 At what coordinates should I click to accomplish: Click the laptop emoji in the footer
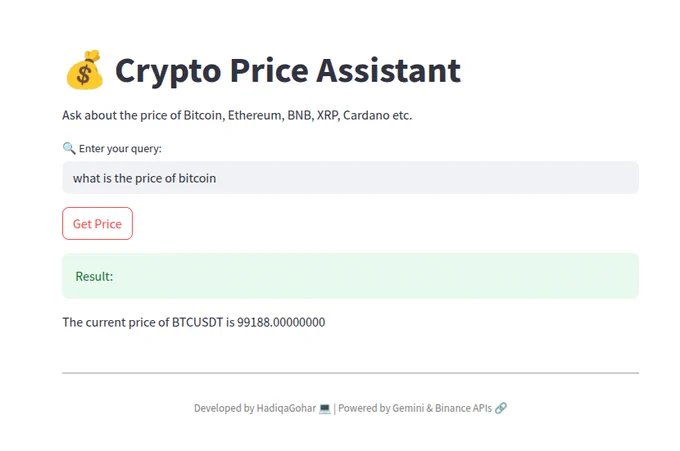coord(324,409)
